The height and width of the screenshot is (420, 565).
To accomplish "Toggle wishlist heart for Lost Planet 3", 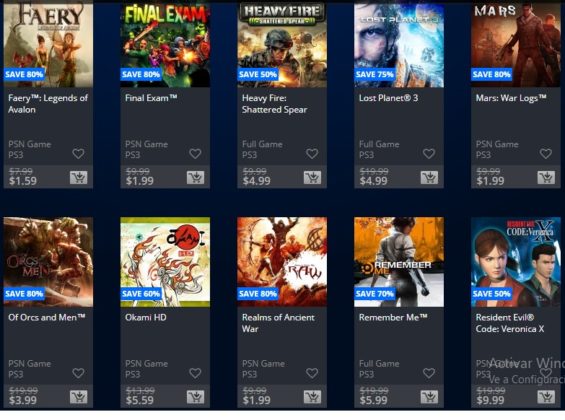I will tap(429, 154).
